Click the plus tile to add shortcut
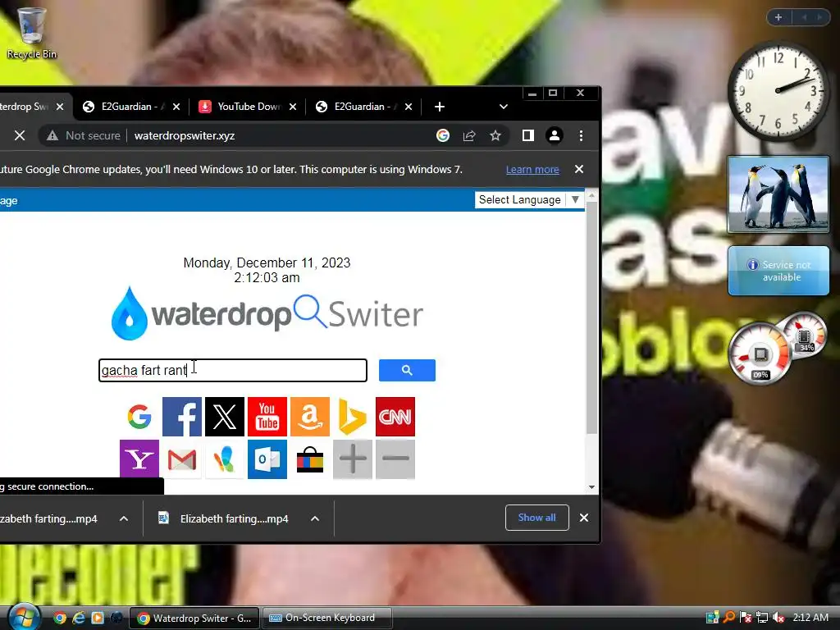Viewport: 840px width, 630px height. [353, 459]
